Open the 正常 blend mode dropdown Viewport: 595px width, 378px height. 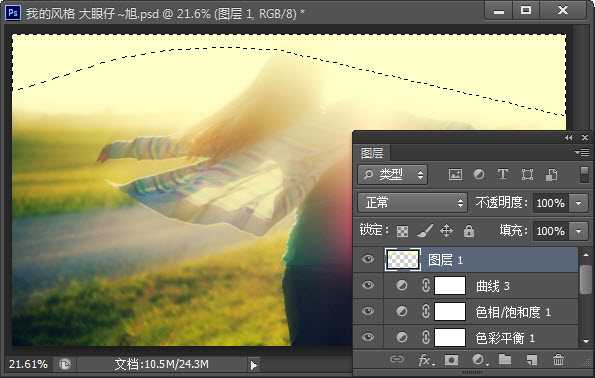click(x=412, y=203)
